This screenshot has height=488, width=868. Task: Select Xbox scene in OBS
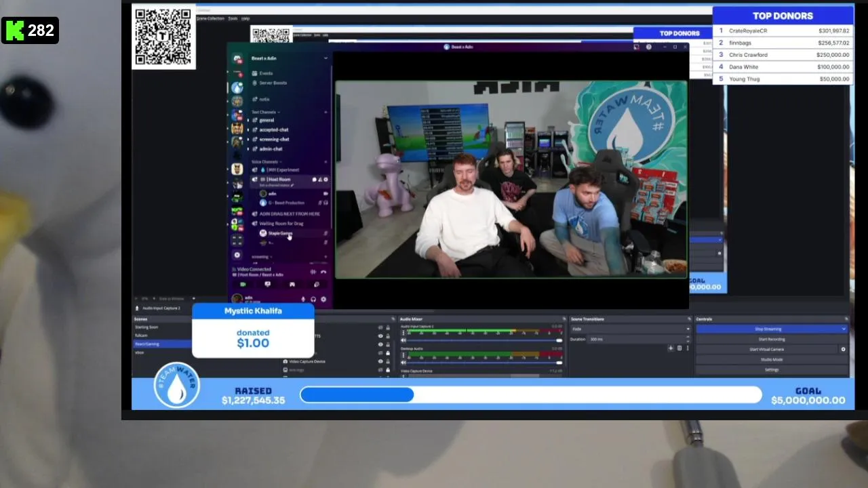[x=140, y=352]
